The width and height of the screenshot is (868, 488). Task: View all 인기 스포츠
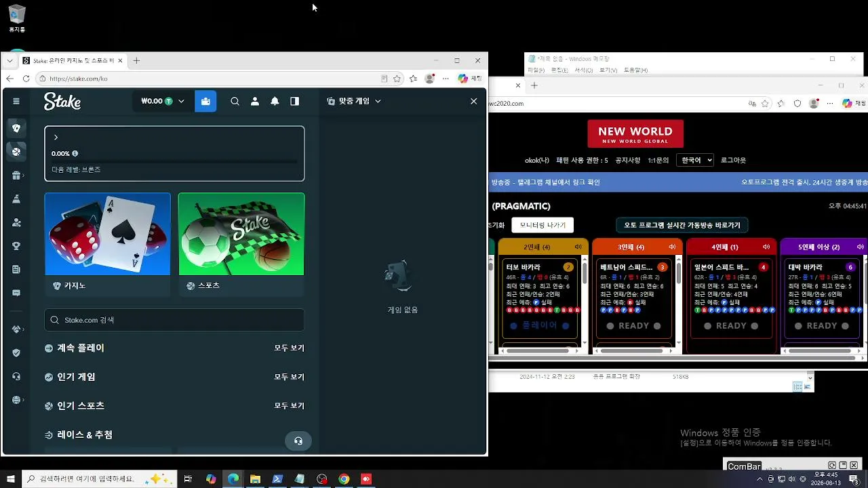[x=289, y=406]
